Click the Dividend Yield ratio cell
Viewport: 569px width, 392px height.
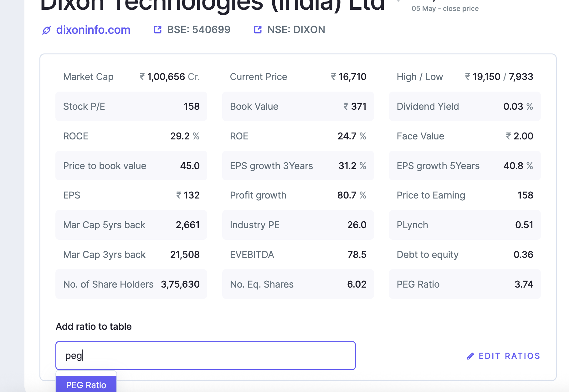click(x=464, y=107)
